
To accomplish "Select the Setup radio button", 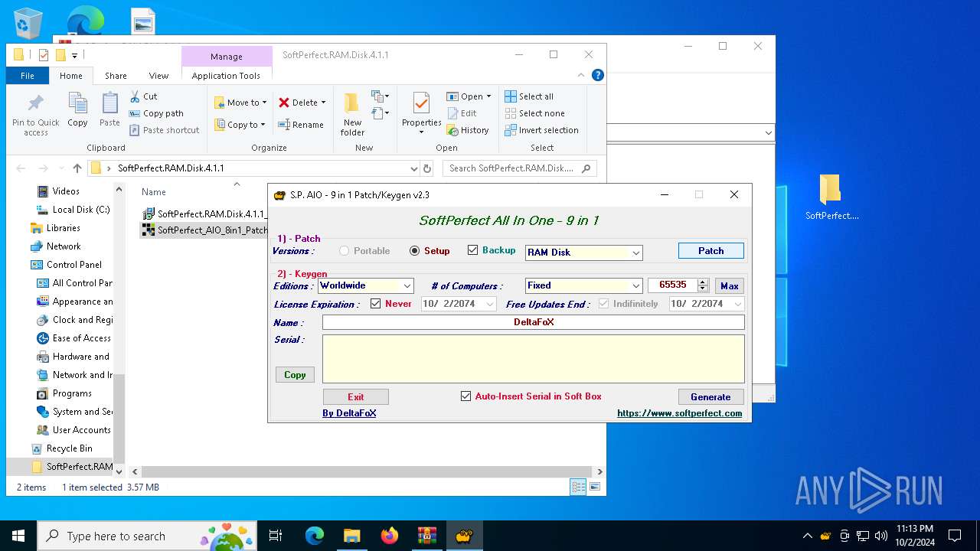I will point(415,251).
